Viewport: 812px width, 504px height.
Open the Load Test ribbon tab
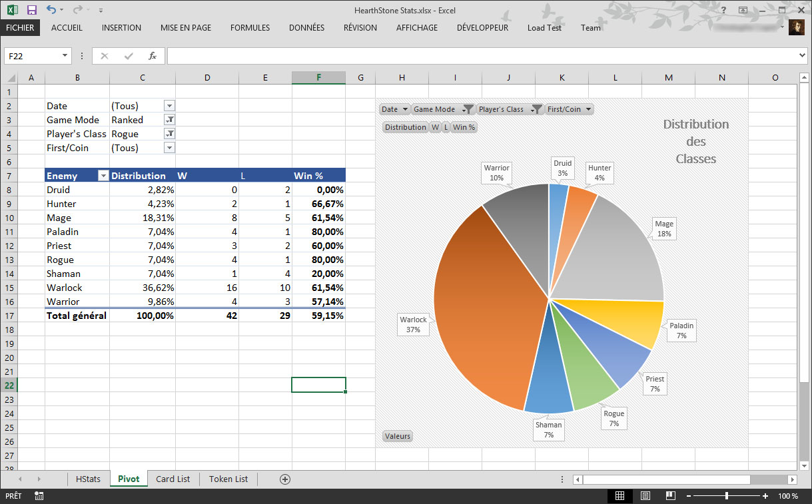coord(544,28)
